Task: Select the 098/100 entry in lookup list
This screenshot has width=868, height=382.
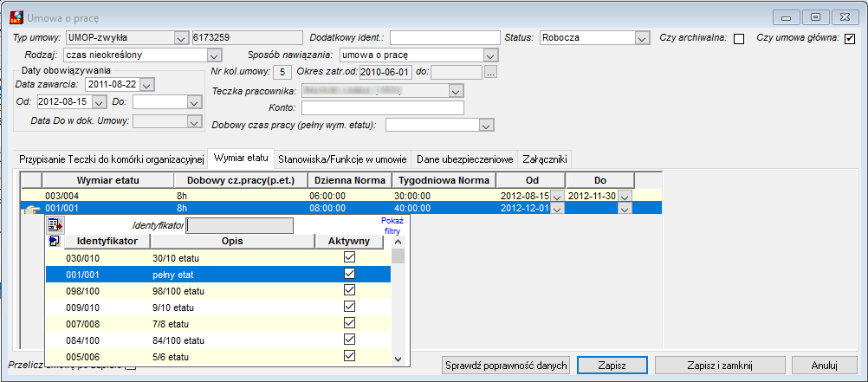Action: (218, 290)
